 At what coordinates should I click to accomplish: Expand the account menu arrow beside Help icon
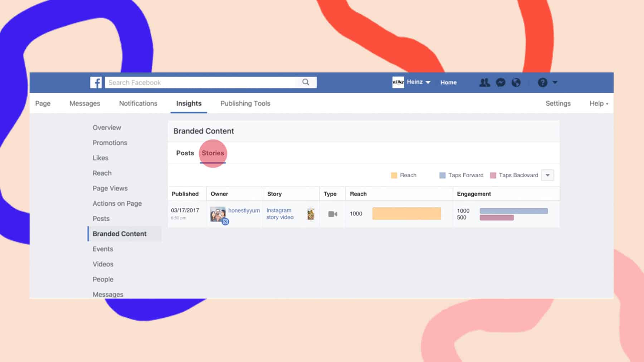(555, 83)
